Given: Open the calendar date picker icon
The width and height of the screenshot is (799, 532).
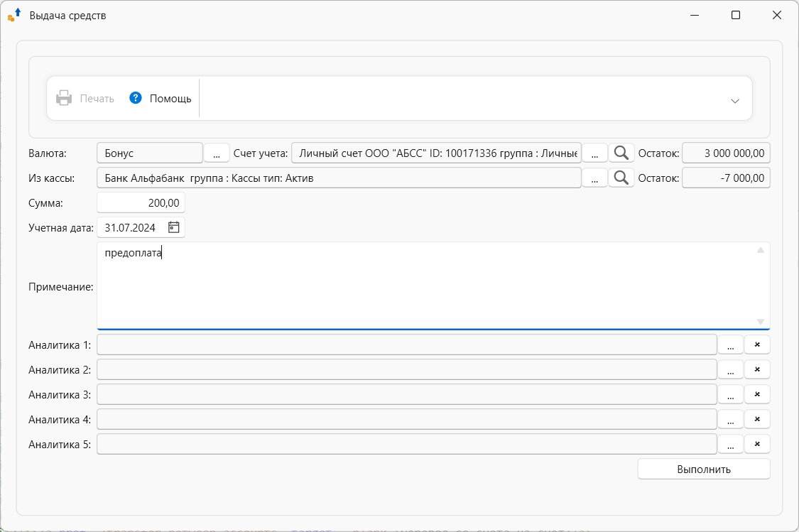Looking at the screenshot, I should (174, 227).
